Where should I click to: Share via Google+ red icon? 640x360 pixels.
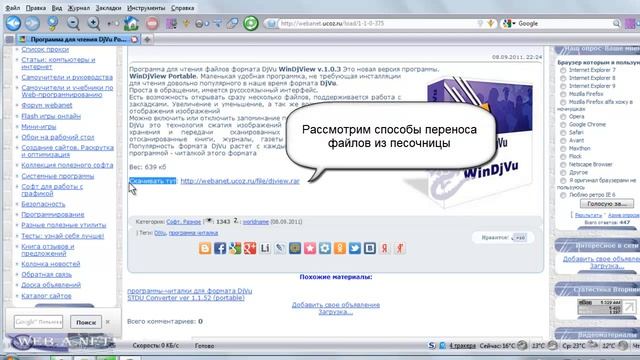(250, 248)
